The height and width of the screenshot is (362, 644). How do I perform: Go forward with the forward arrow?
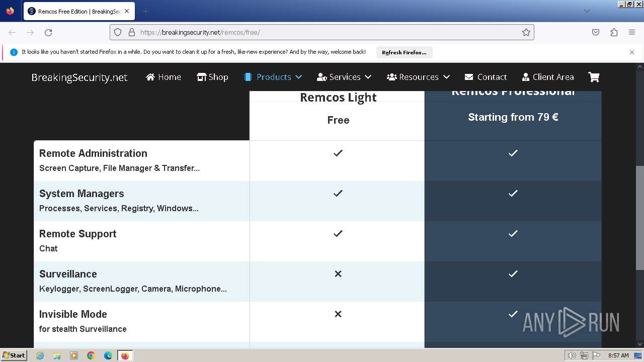click(30, 32)
